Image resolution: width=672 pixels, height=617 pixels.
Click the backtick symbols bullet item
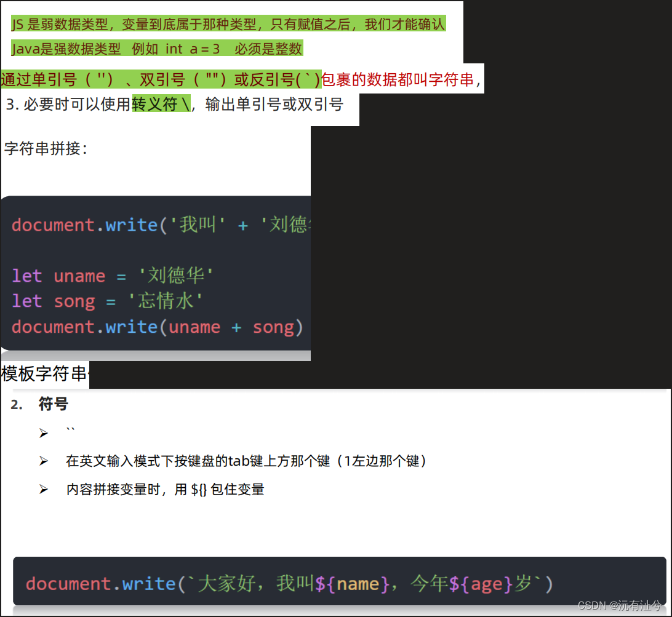(71, 429)
